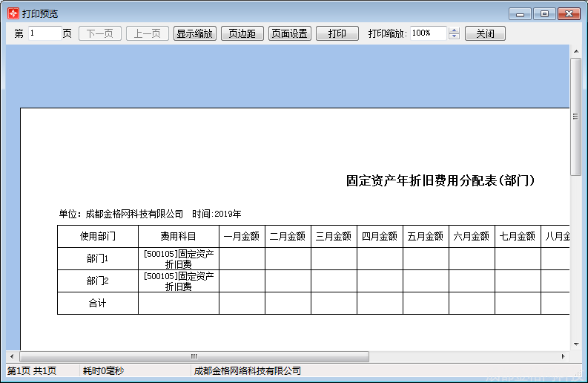Click the 上一页 previous page button
The width and height of the screenshot is (588, 383).
[x=148, y=33]
